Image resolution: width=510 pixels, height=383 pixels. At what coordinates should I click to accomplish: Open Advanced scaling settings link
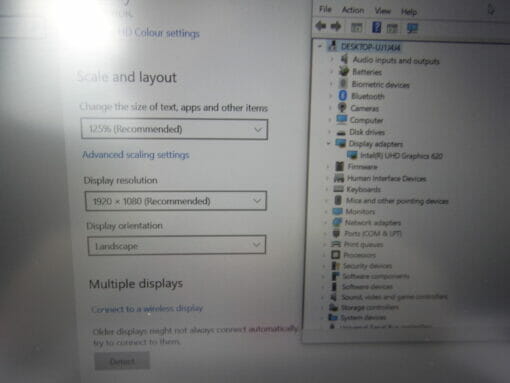[x=136, y=155]
